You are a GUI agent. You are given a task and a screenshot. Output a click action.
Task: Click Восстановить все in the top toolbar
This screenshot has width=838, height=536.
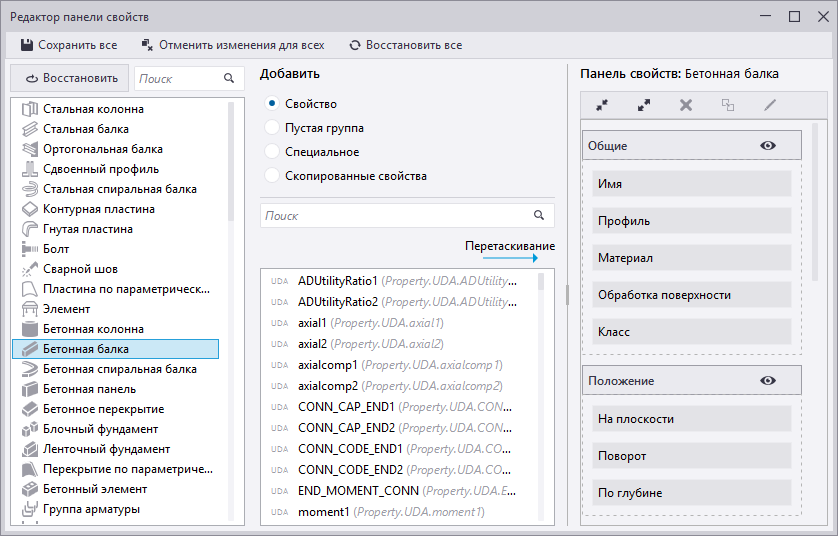pos(405,45)
